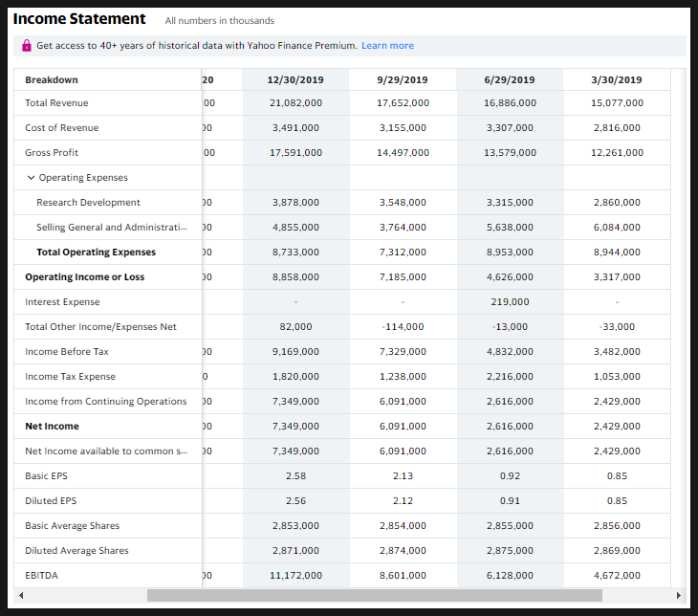Click the EBITDA row label
The height and width of the screenshot is (616, 698).
tap(41, 576)
